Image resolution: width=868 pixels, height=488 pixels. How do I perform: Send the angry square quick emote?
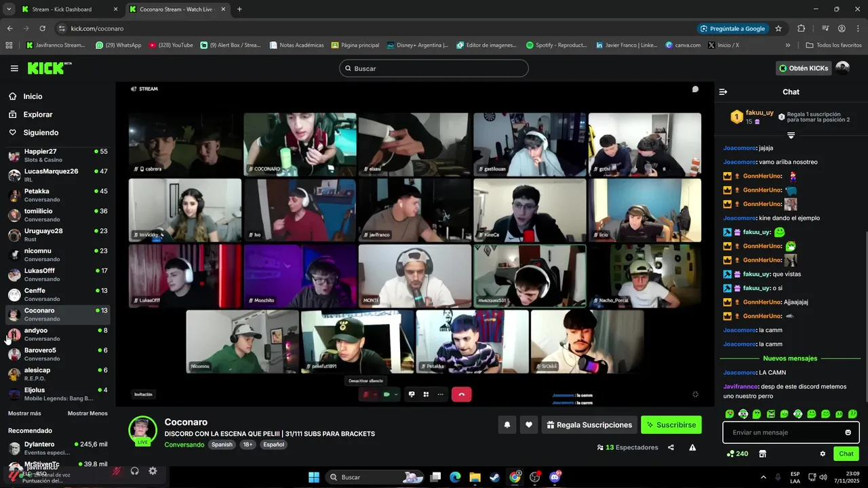coord(770,413)
